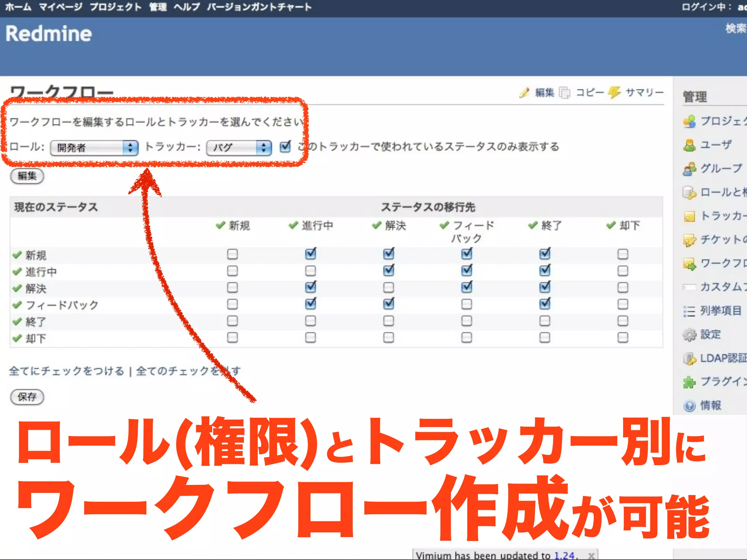Screen dimensions: 747x560
Task: Click the フィードバック row label
Action: click(x=62, y=305)
